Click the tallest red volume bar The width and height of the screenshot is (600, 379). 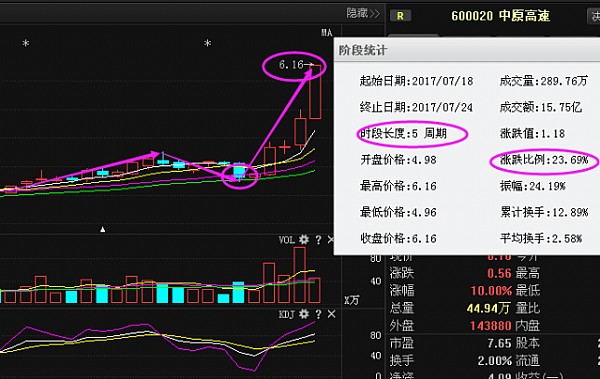pyautogui.click(x=300, y=275)
